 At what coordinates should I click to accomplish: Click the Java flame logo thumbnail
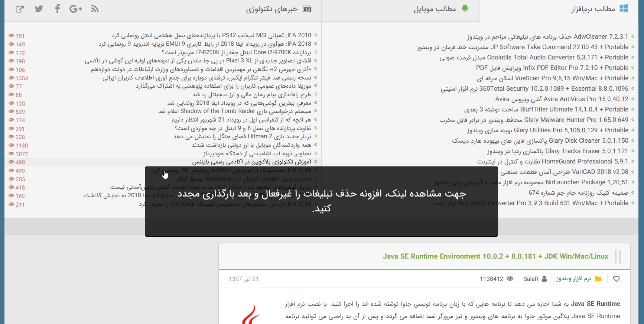(x=251, y=314)
